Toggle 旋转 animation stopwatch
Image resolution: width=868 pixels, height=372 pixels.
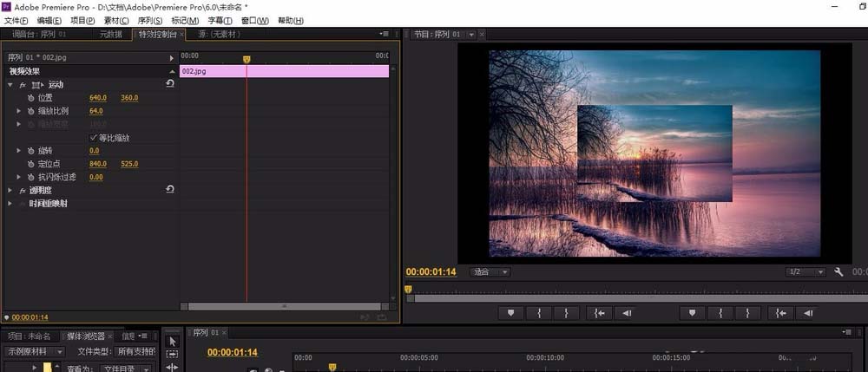point(31,151)
